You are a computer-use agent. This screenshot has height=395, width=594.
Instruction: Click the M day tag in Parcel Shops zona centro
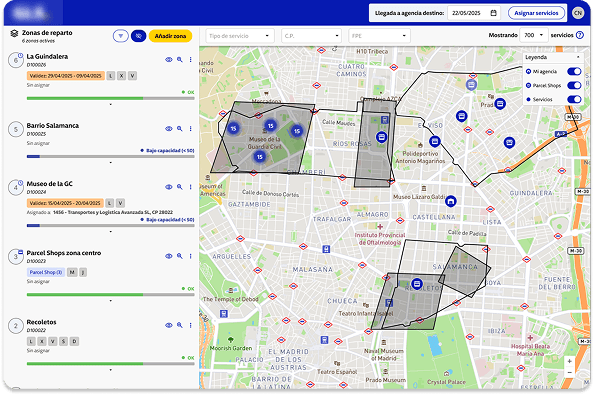click(x=72, y=272)
